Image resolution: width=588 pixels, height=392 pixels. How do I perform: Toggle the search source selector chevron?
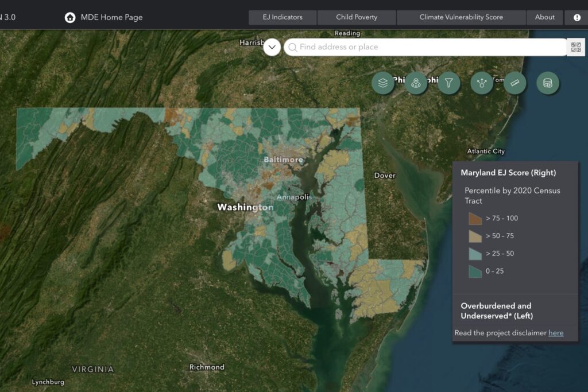[272, 47]
